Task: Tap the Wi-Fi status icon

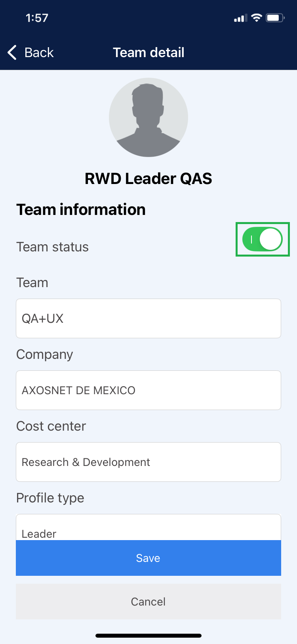Action: [257, 18]
